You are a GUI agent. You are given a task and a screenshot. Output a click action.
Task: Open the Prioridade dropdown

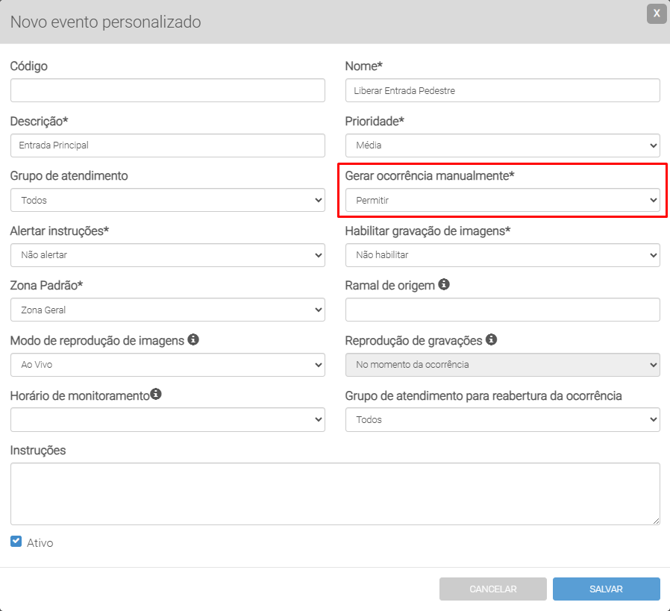click(x=502, y=145)
